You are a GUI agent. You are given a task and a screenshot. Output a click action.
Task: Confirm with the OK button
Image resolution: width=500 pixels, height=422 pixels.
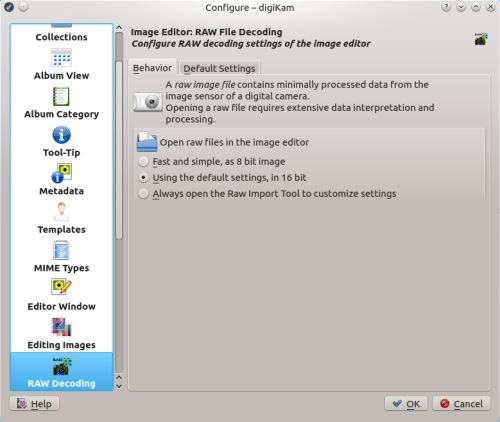[406, 404]
